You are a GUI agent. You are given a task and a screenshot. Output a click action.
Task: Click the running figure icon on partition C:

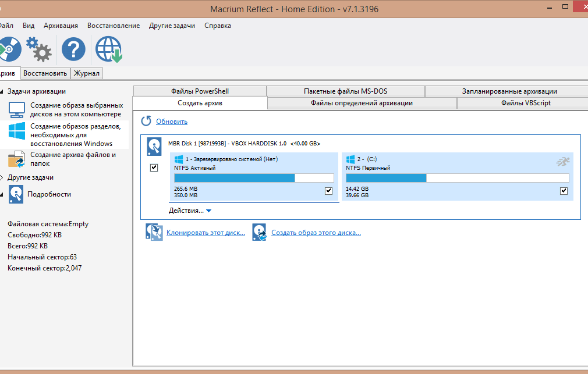(x=562, y=162)
